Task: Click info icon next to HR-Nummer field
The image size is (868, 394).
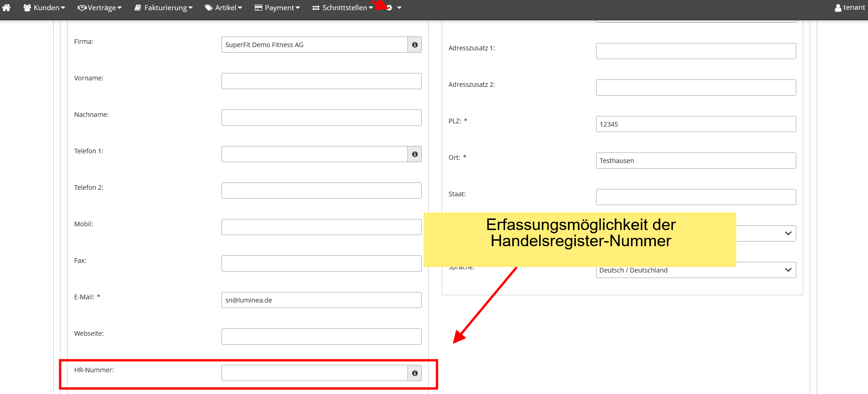Action: coord(414,373)
